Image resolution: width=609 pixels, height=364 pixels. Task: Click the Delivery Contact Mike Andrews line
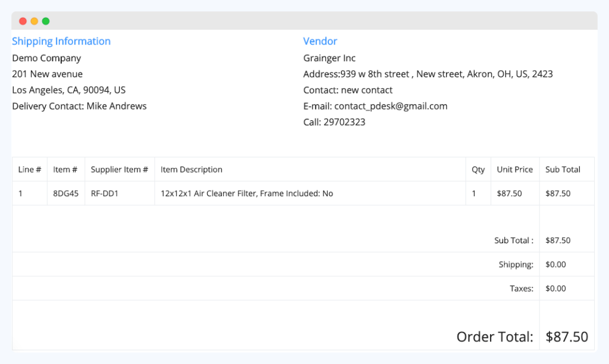tap(79, 106)
